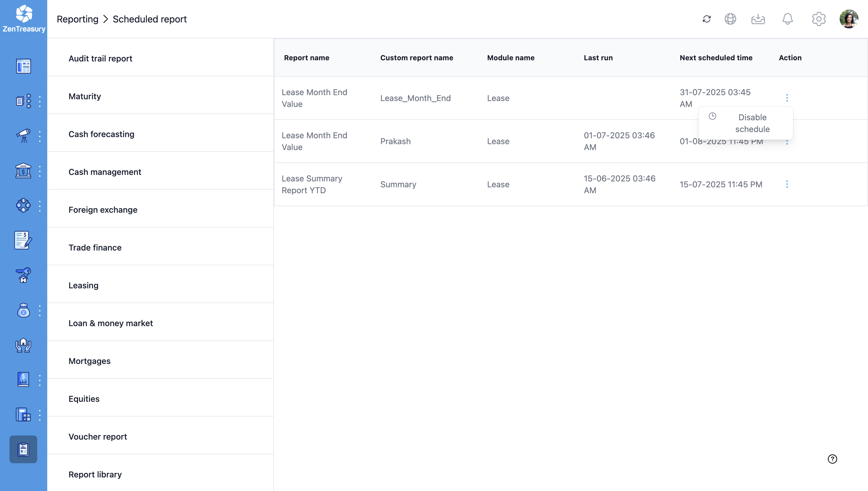Expand submenu dots beside telescope icon
The height and width of the screenshot is (491, 868).
(x=40, y=136)
